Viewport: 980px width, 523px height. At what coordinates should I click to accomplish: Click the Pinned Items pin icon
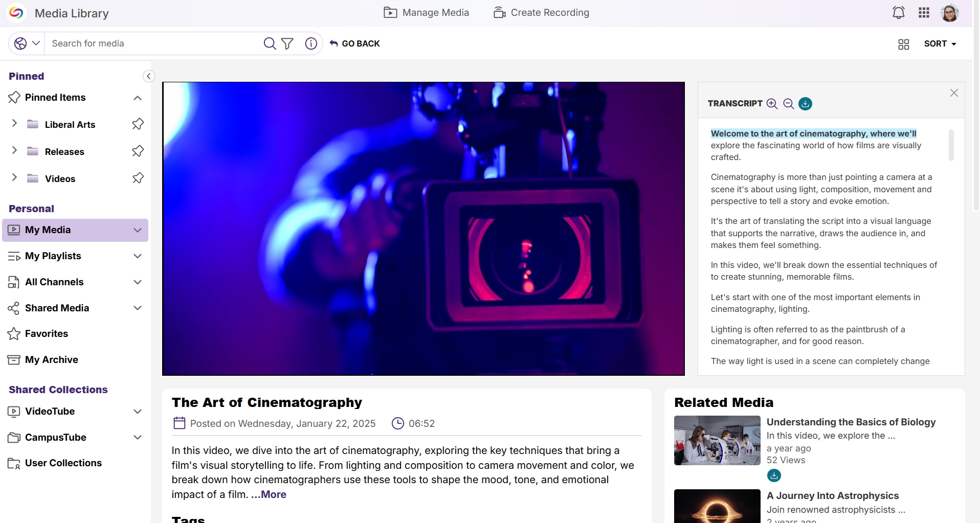tap(14, 97)
